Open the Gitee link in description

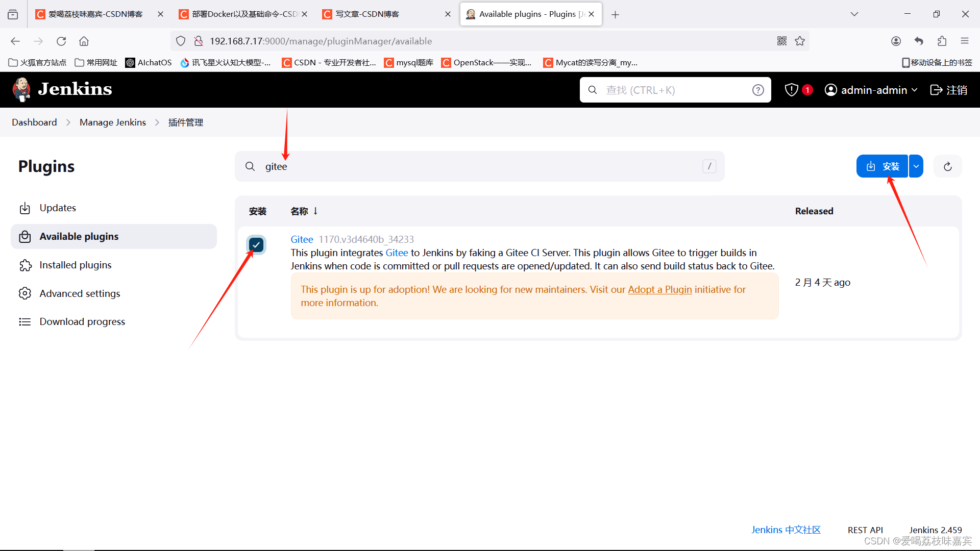(x=397, y=253)
